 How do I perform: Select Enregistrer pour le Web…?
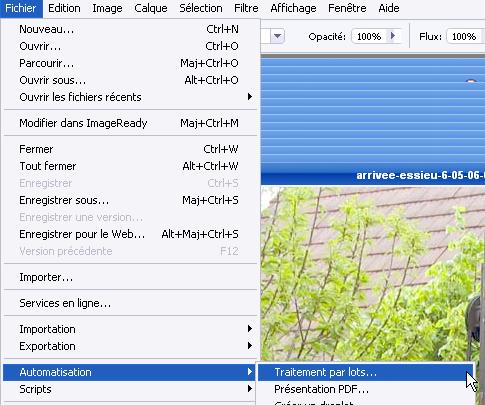point(130,234)
